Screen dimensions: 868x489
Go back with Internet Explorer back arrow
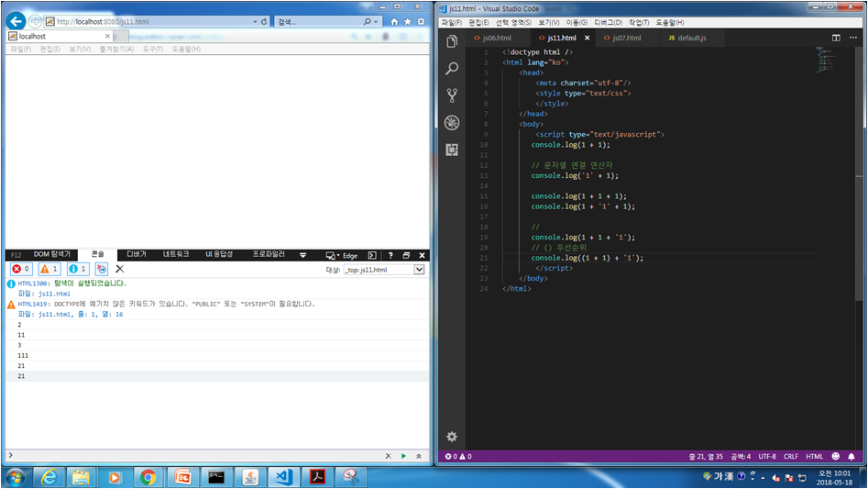[16, 22]
